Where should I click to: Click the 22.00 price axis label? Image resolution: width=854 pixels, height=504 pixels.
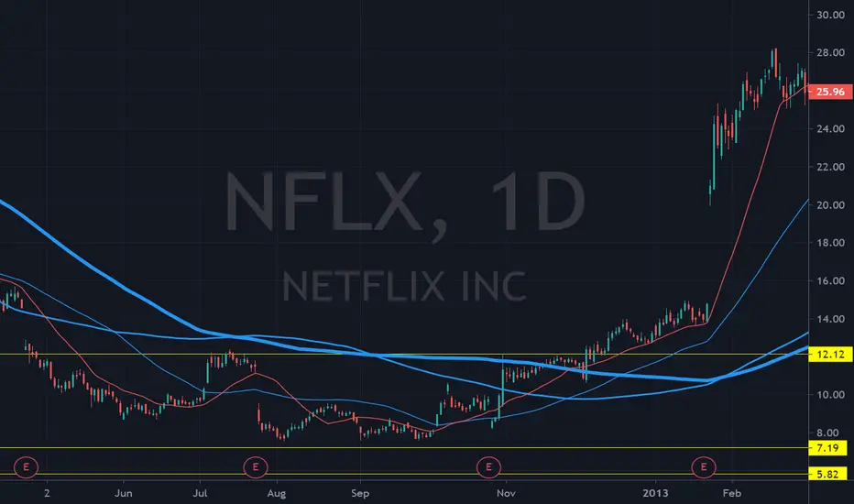(x=830, y=168)
